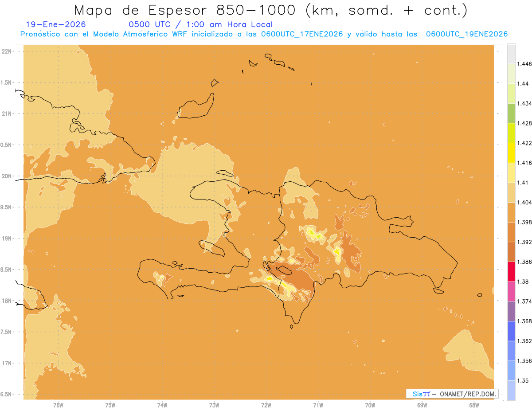Click the colorbar value 1.41
The image size is (532, 411).
pyautogui.click(x=523, y=183)
